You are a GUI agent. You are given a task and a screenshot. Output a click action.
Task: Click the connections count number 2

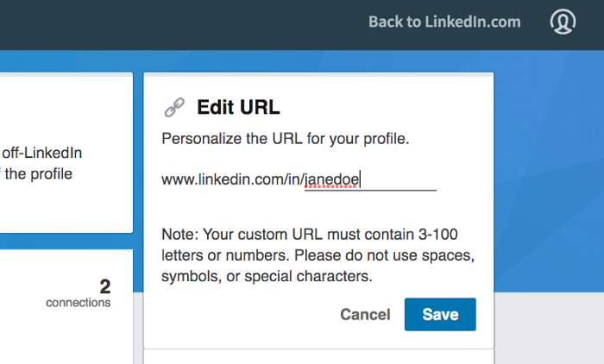point(104,286)
